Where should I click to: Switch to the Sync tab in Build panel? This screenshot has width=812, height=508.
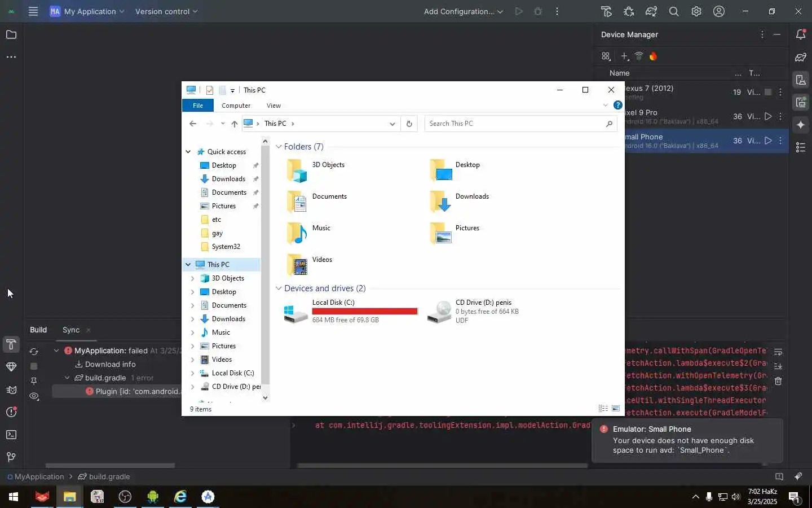[x=71, y=330]
